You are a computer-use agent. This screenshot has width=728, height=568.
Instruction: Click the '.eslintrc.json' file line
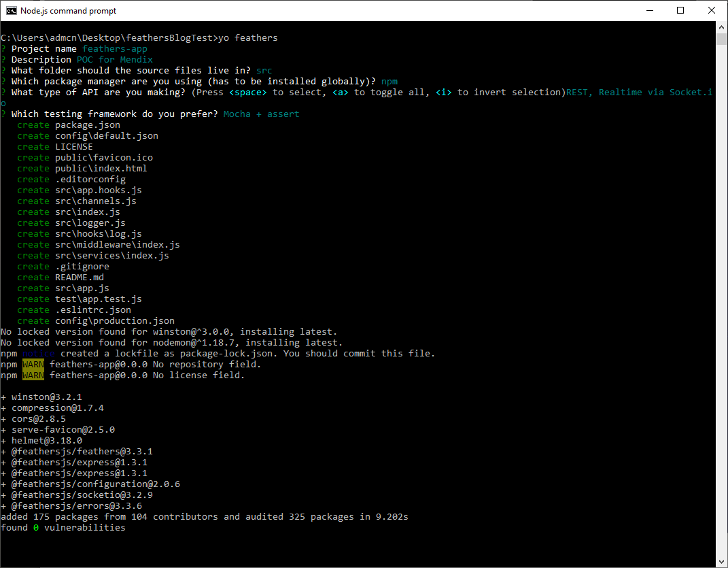74,310
